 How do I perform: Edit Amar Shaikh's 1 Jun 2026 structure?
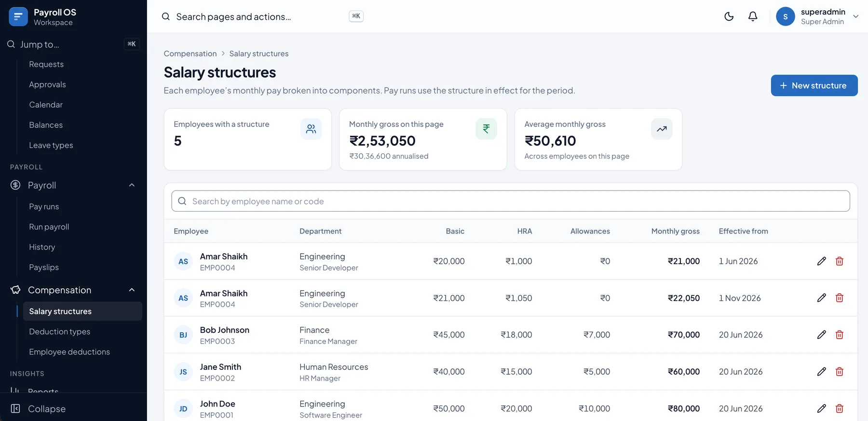(x=822, y=261)
